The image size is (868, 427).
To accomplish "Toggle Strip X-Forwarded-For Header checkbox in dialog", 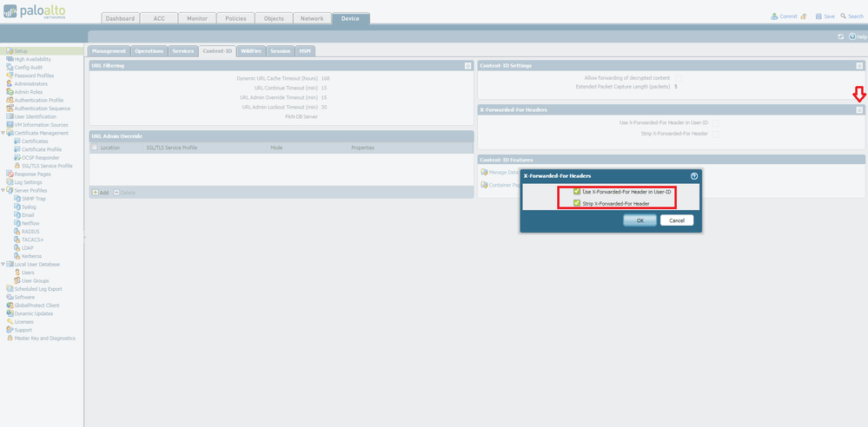I will 577,204.
